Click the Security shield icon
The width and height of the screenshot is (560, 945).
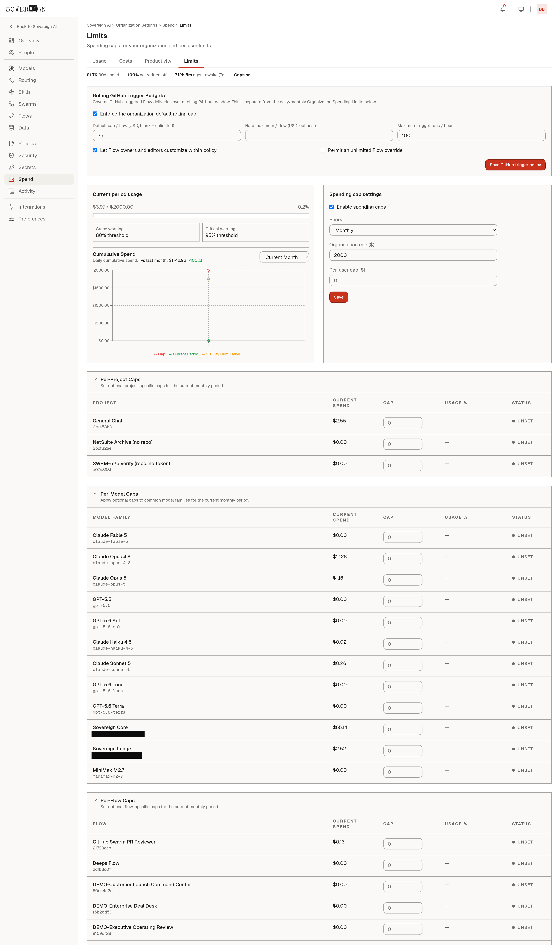(x=11, y=155)
